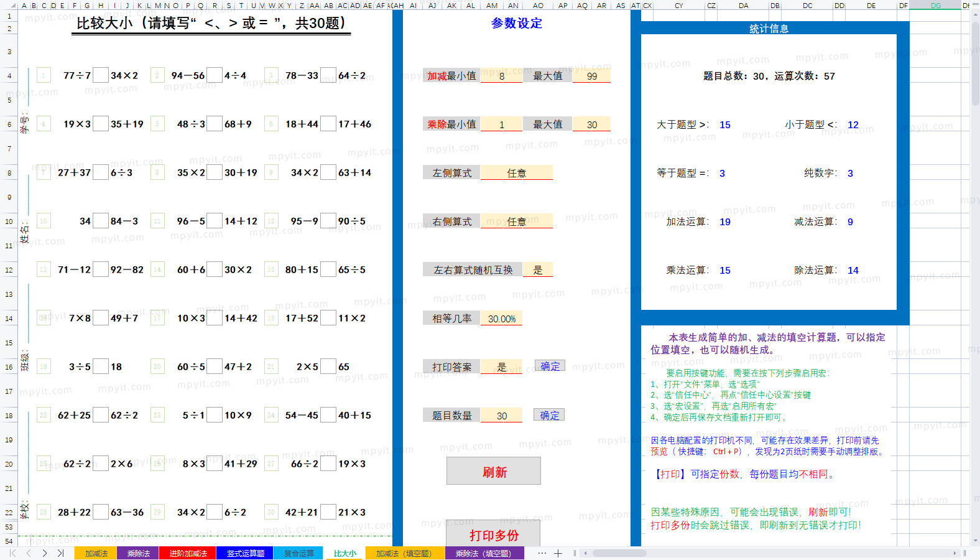Click the horizontal scrollbar thumb

(619, 553)
